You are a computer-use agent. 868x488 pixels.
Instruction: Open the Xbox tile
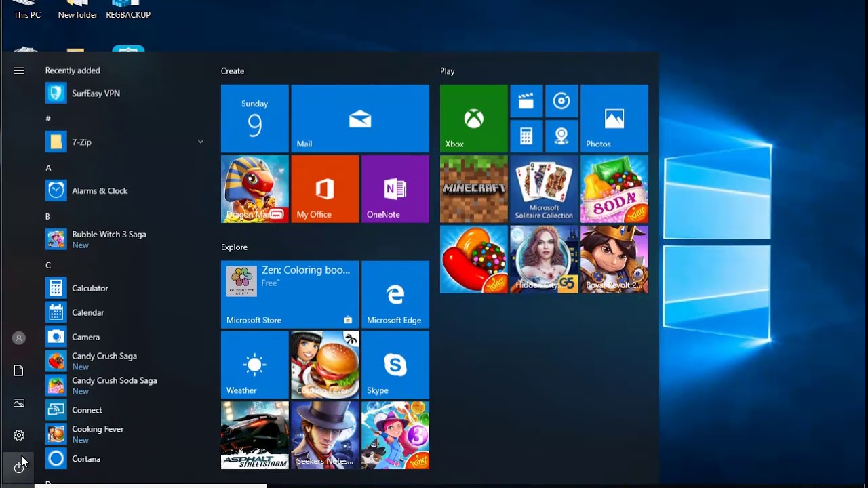[x=473, y=119]
